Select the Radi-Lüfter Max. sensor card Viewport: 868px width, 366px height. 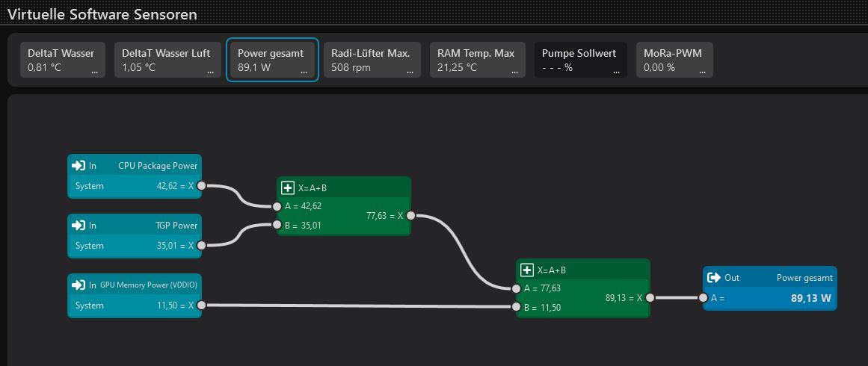372,60
